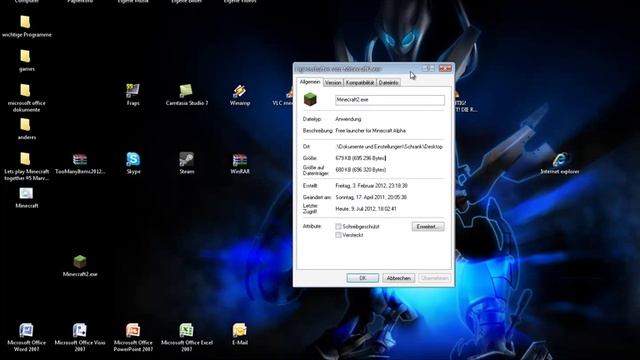
Task: Enable the Schreibgeschützt checkbox
Action: tap(338, 227)
